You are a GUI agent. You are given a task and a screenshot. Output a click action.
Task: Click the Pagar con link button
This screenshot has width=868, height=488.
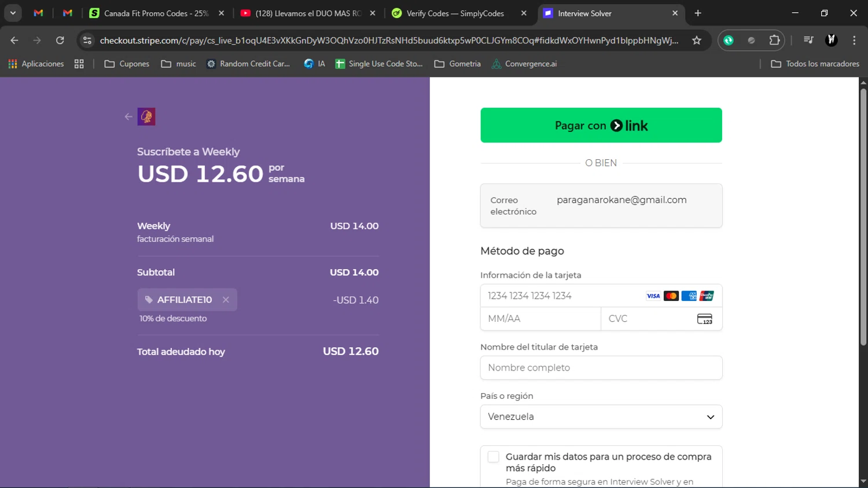point(601,125)
